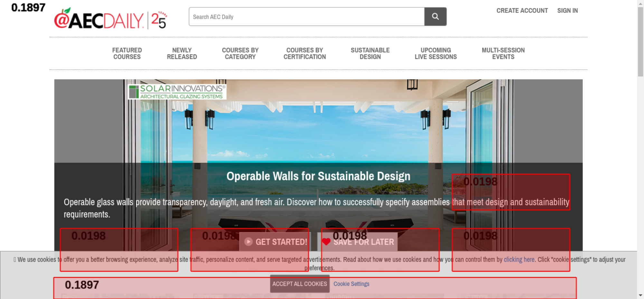Click the Solar Innovations logo
644x299 pixels.
177,92
